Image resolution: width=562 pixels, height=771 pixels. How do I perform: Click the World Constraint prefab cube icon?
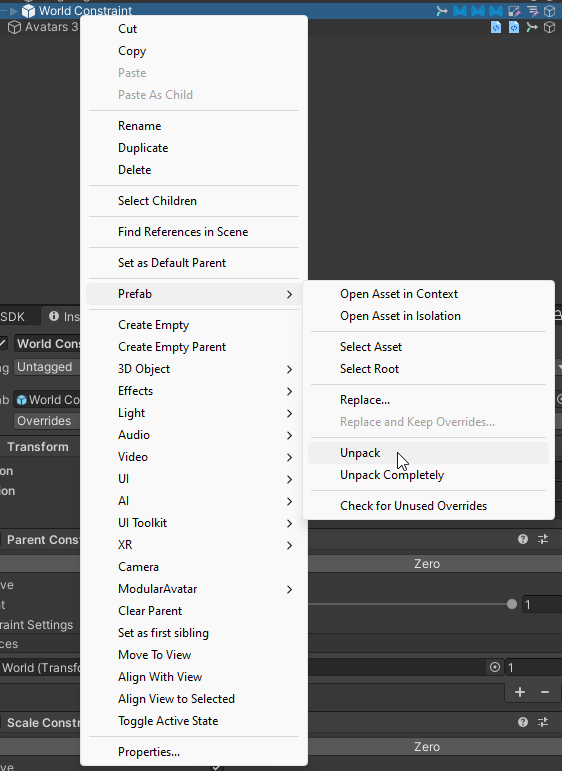click(x=29, y=11)
